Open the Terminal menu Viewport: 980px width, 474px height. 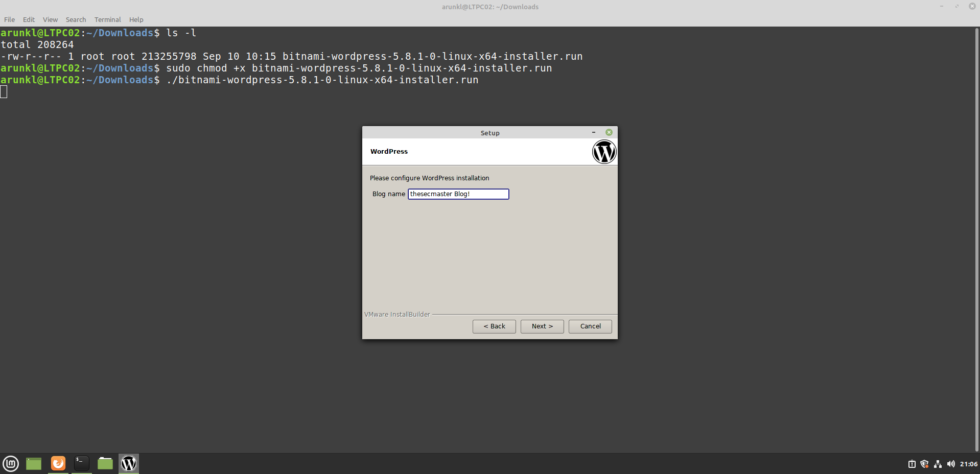click(107, 19)
